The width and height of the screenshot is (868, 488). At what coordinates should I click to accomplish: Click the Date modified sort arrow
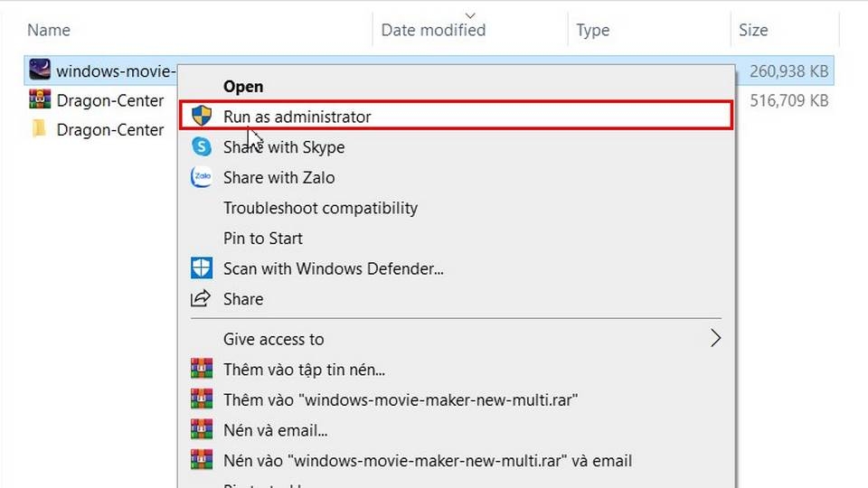click(470, 15)
